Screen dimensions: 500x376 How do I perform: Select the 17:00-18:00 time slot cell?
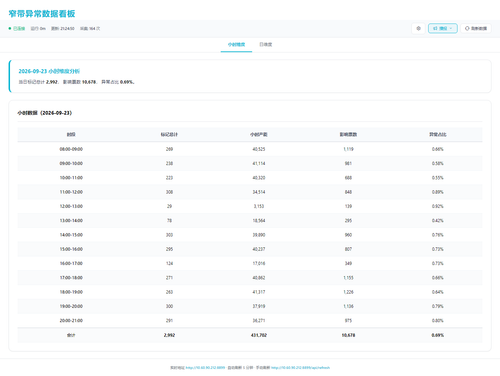point(71,278)
